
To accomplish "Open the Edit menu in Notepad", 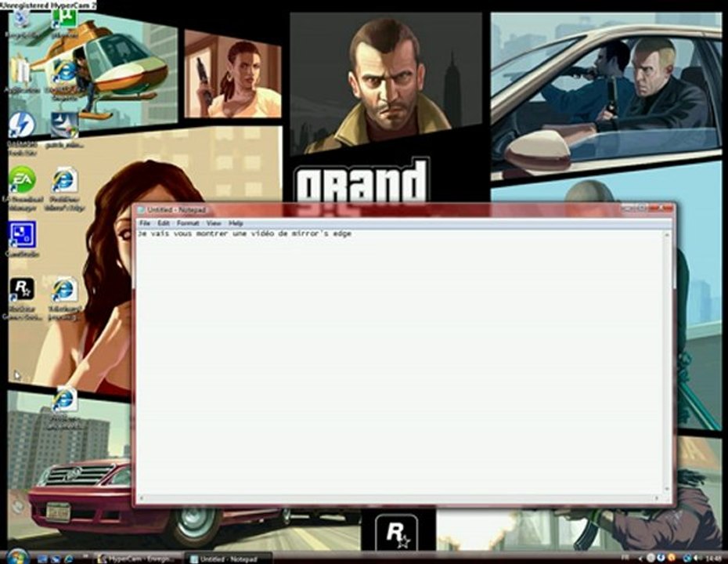I will [x=163, y=223].
